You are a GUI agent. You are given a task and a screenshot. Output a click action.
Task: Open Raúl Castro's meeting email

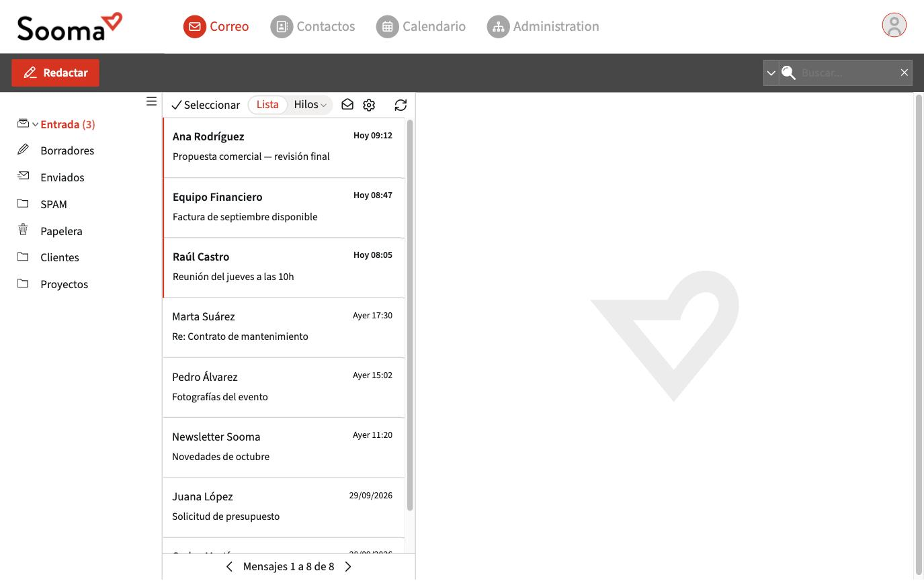(284, 268)
